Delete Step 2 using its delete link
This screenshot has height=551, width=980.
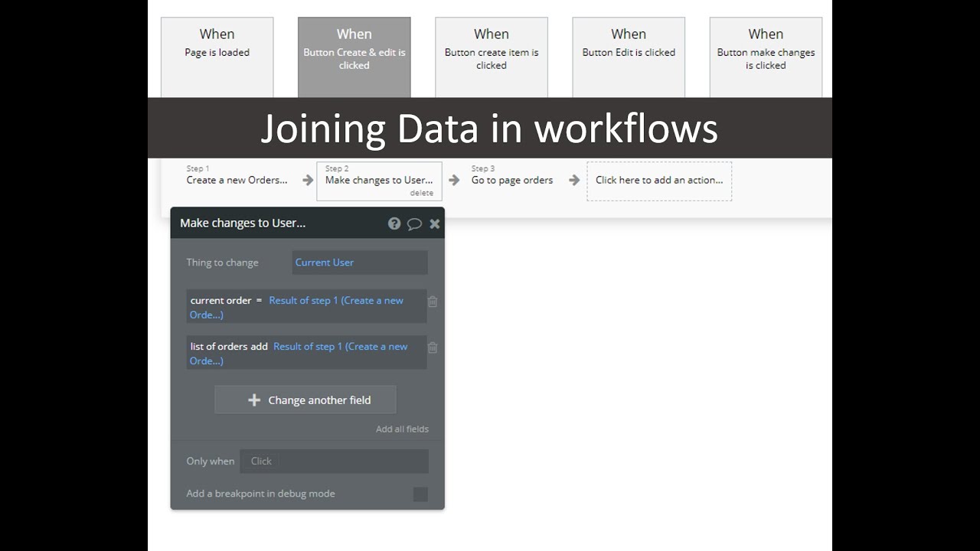pos(421,194)
